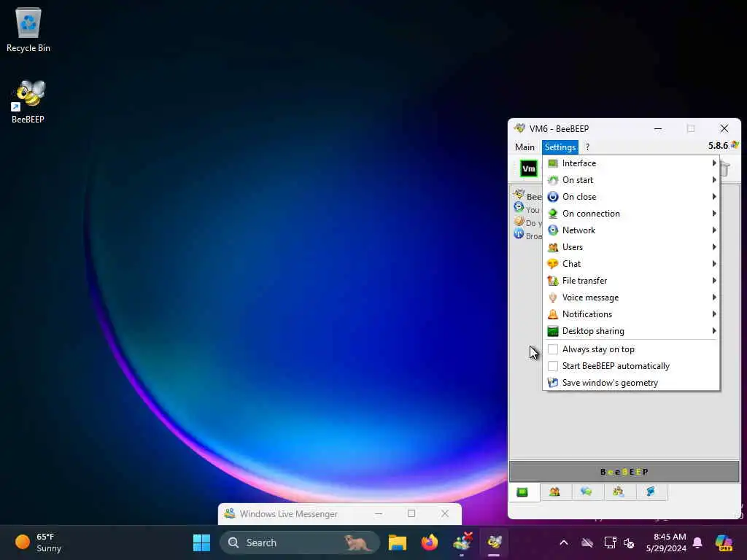Check Start BeeBEEP automatically
The width and height of the screenshot is (747, 560).
[x=553, y=366]
